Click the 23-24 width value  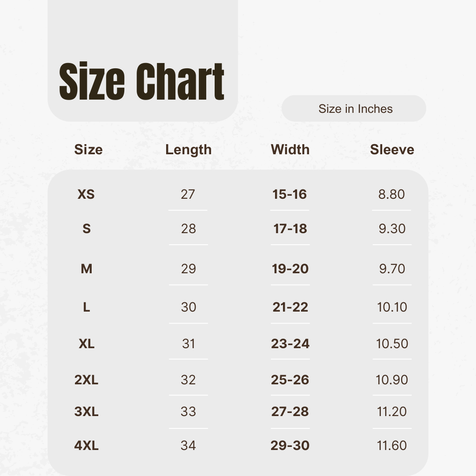(290, 344)
